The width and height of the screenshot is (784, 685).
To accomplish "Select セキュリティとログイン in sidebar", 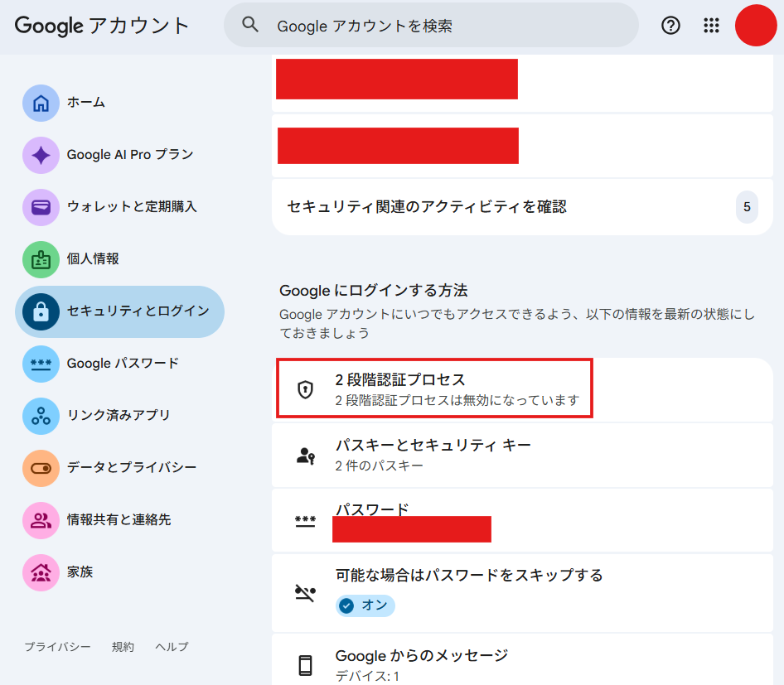I will (119, 311).
